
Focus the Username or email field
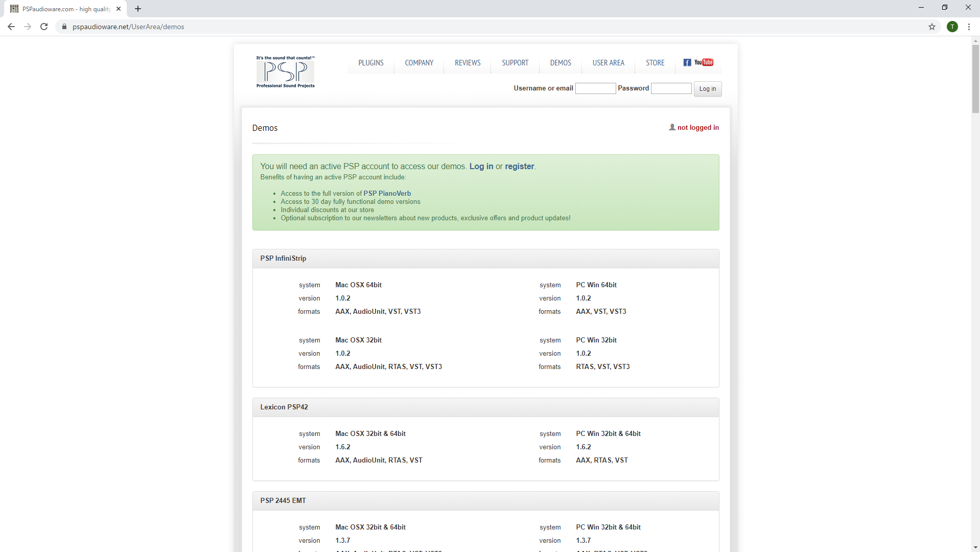(x=595, y=88)
